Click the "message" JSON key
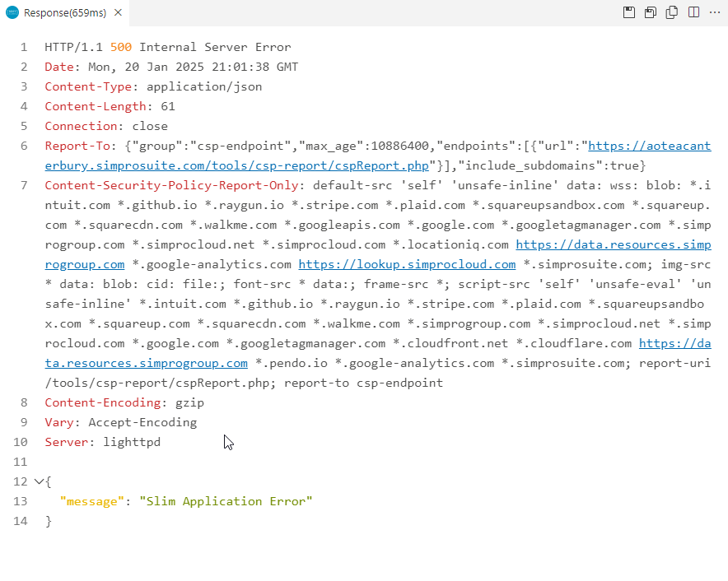The width and height of the screenshot is (728, 581). (x=92, y=502)
